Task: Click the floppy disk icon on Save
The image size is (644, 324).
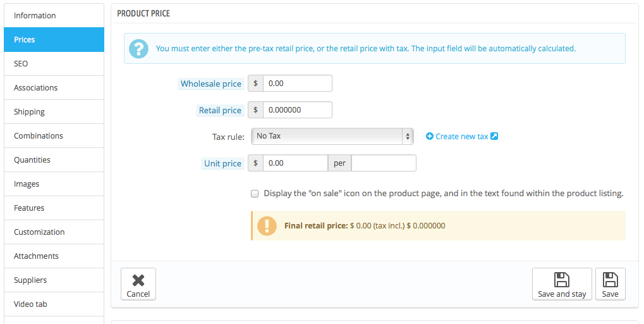Action: point(610,280)
